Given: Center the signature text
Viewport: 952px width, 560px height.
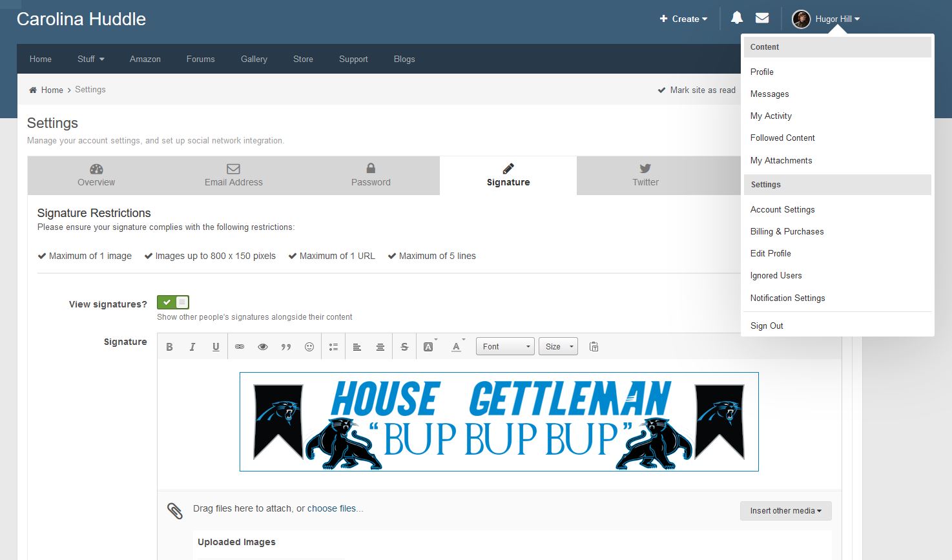Looking at the screenshot, I should pos(380,347).
